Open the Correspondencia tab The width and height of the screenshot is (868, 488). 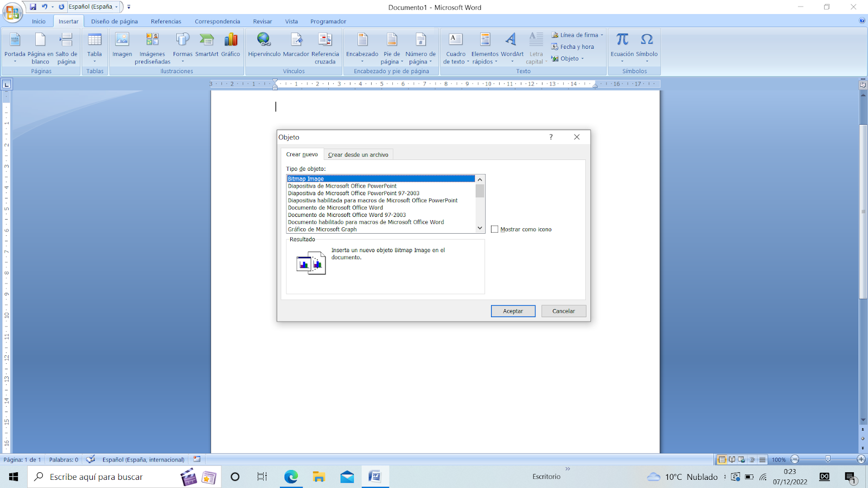pos(218,22)
